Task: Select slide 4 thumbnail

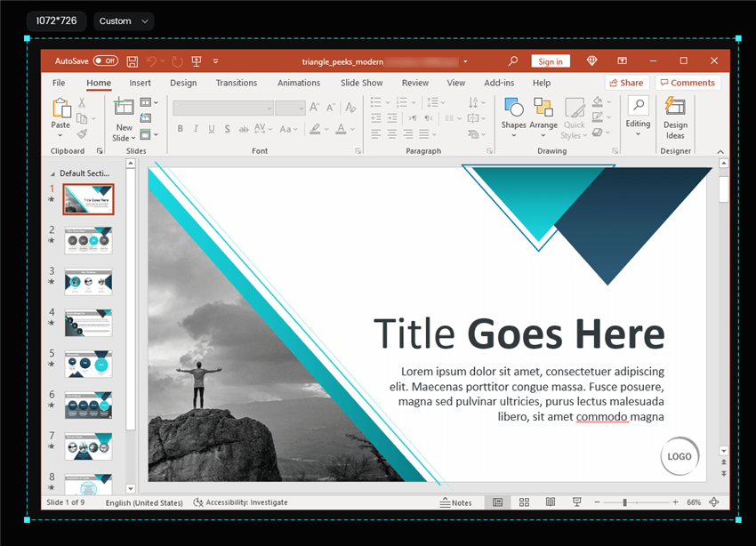Action: (x=88, y=323)
